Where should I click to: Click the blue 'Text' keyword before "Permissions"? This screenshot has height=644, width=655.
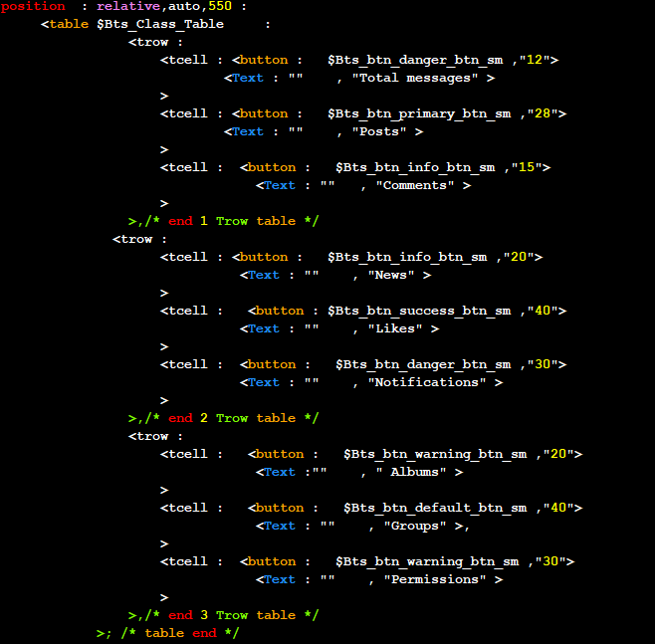tap(280, 580)
